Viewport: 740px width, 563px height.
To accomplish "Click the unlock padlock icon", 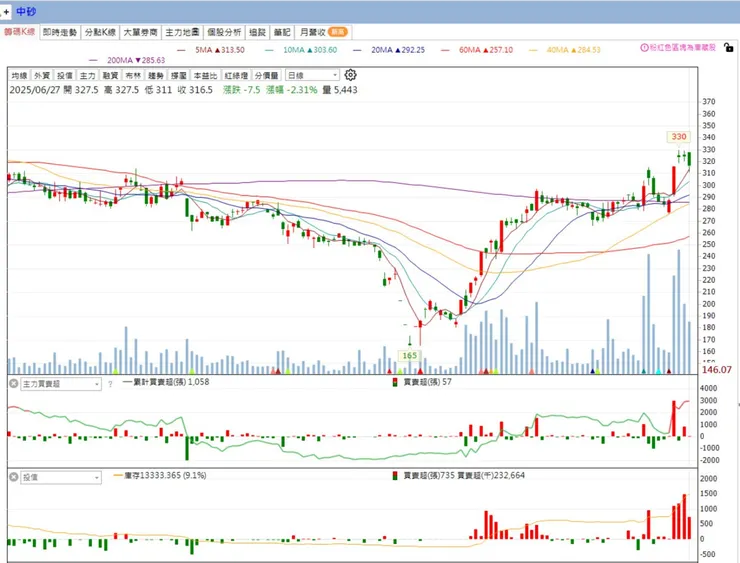I will pyautogui.click(x=728, y=47).
